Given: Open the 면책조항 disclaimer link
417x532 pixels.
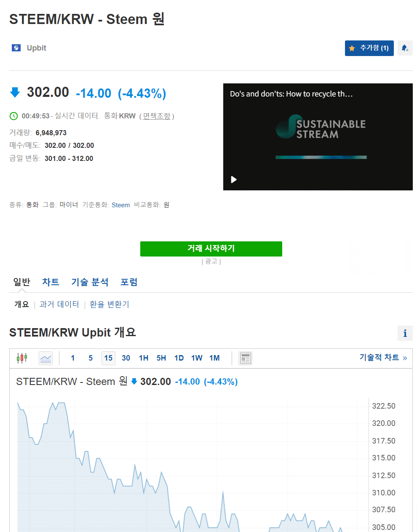Looking at the screenshot, I should tap(157, 116).
